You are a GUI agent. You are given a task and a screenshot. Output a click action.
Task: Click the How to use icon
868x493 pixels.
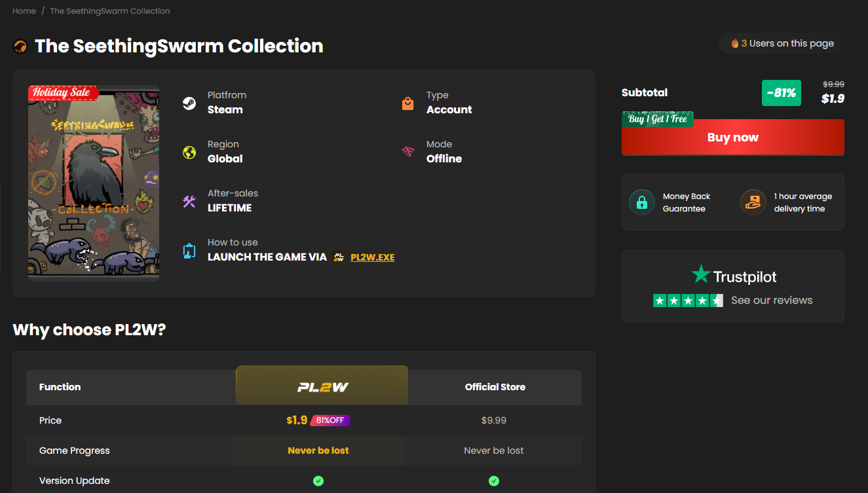click(189, 251)
